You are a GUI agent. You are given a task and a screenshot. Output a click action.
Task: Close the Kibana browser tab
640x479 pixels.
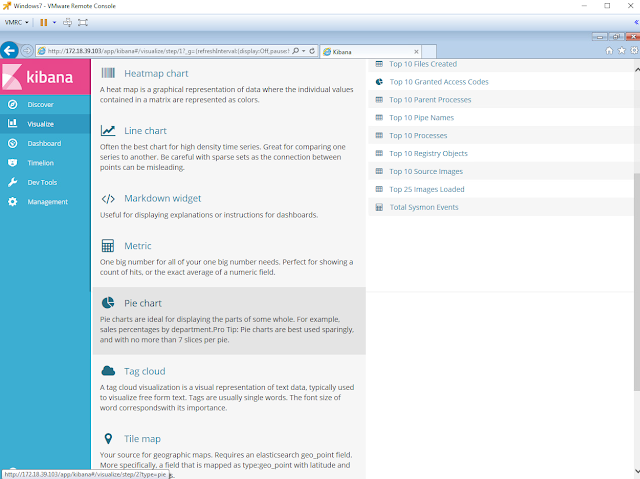(x=416, y=52)
